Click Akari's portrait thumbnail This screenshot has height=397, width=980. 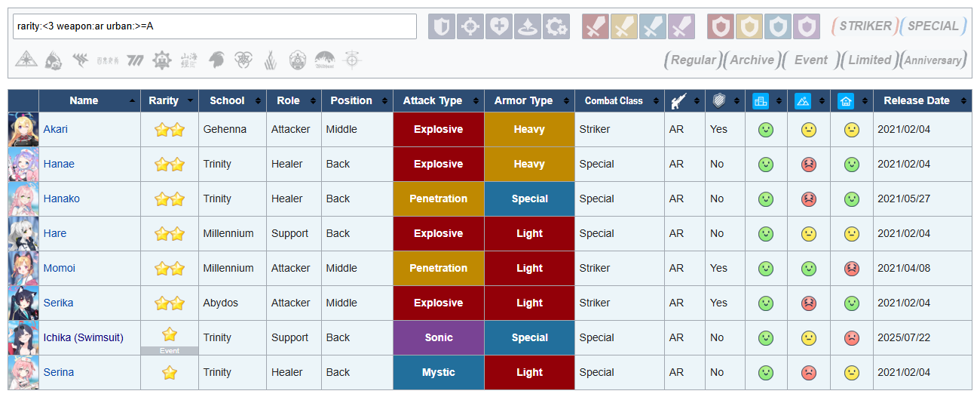click(x=23, y=129)
